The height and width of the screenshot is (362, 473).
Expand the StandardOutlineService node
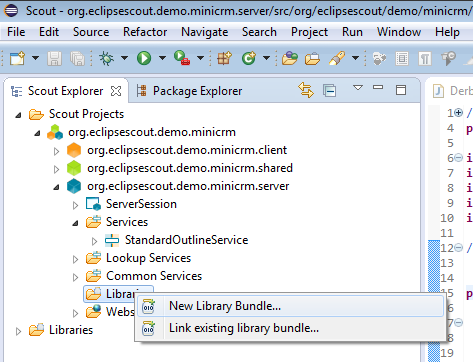click(94, 241)
